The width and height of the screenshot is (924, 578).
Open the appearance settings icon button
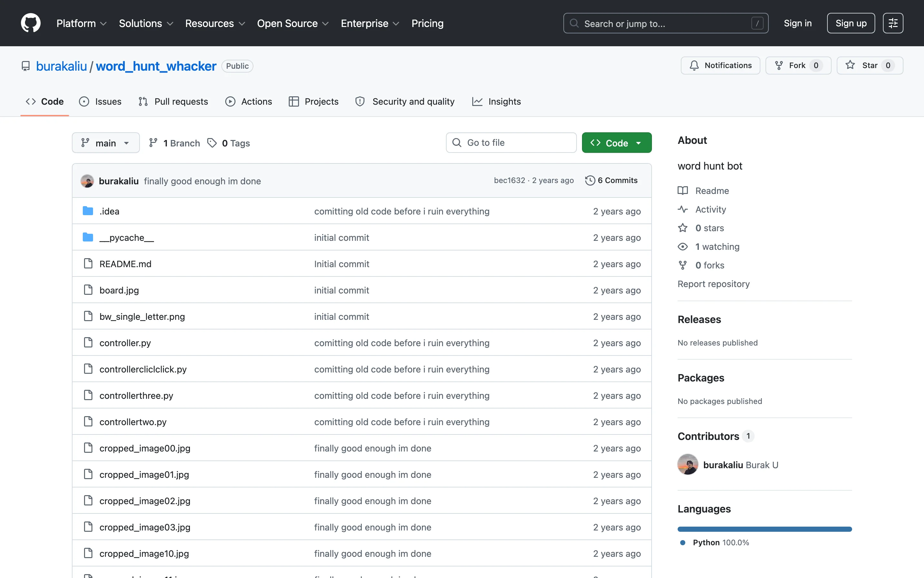pos(893,23)
